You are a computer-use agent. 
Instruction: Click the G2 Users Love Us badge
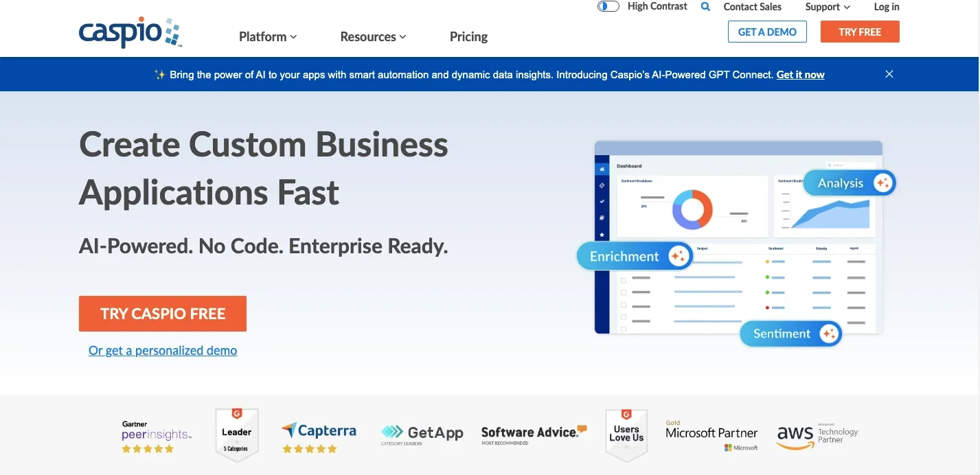[626, 434]
